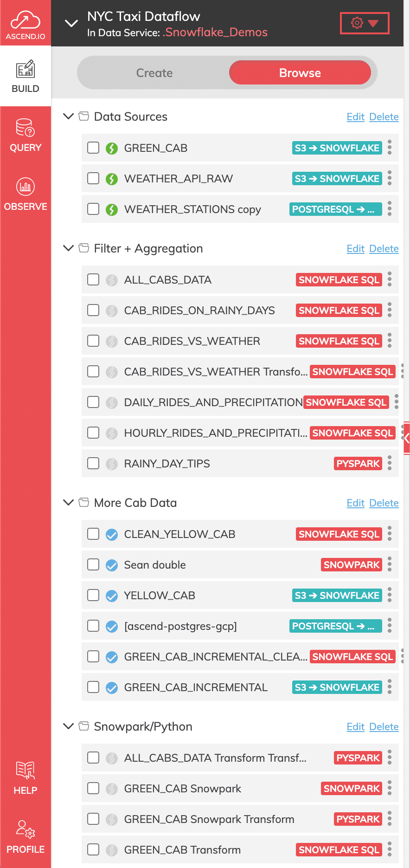Viewport: 410px width, 868px height.
Task: Tick the checkbox for Sean double
Action: [93, 564]
